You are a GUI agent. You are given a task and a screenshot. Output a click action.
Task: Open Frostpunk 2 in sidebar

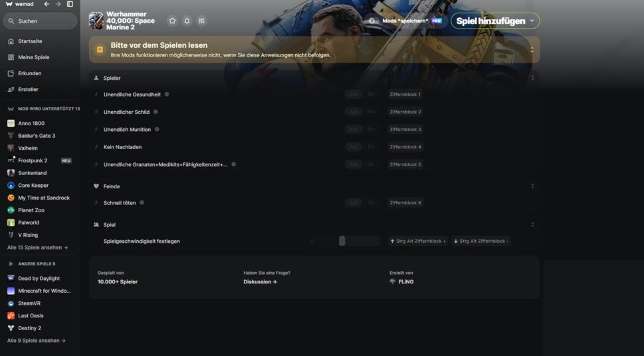(41, 160)
